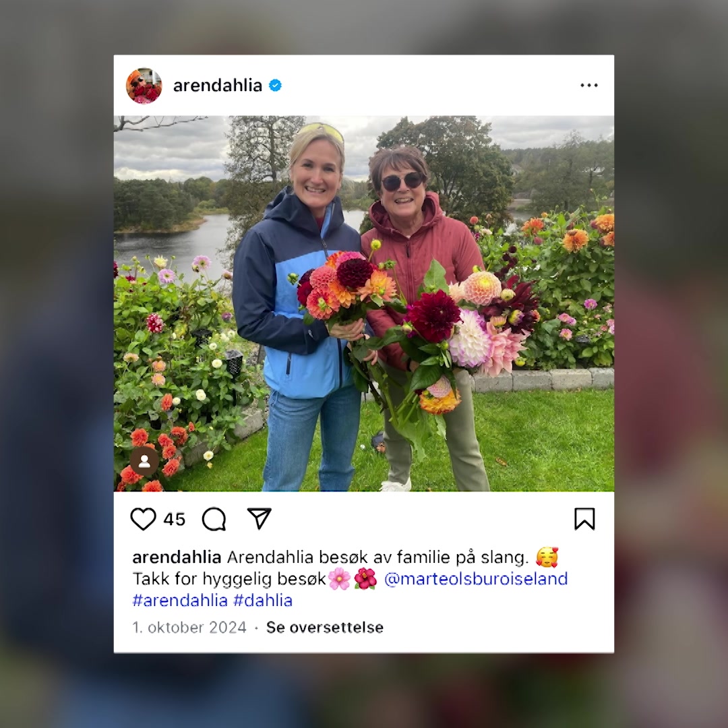The height and width of the screenshot is (728, 728).
Task: Like the post with the heart icon
Action: [x=143, y=518]
